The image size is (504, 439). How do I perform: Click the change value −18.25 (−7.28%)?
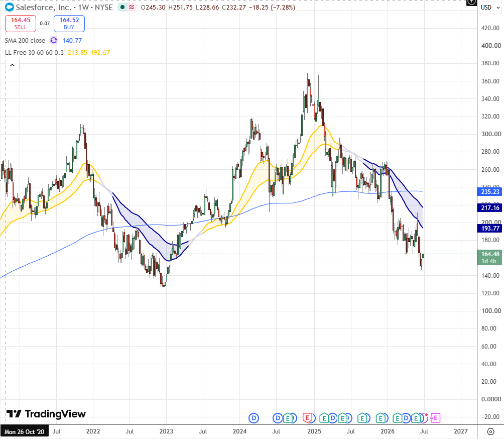(x=272, y=8)
